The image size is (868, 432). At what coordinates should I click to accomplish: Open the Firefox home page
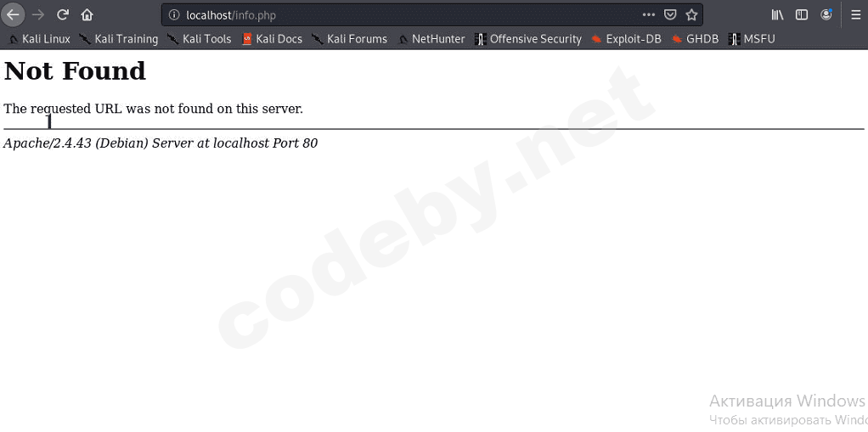pyautogui.click(x=87, y=15)
